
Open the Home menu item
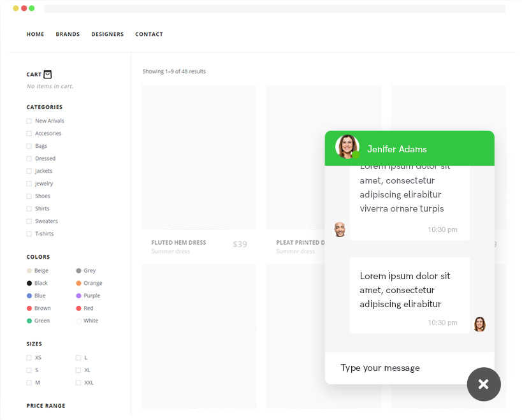pos(35,34)
